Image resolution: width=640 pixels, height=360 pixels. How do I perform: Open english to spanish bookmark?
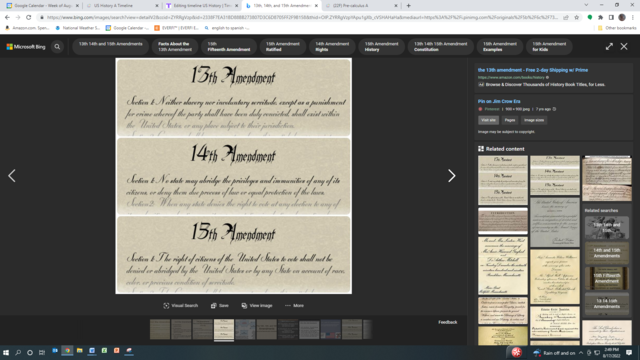tap(227, 28)
